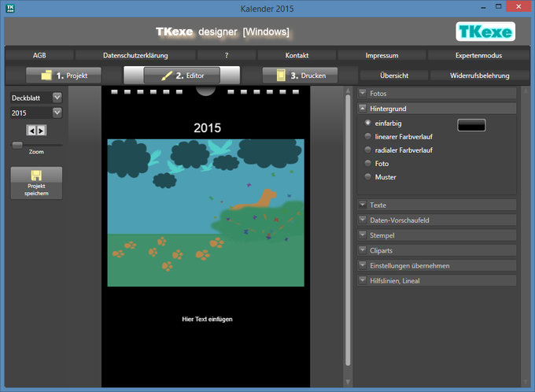Expand the Stempel section

[437, 235]
